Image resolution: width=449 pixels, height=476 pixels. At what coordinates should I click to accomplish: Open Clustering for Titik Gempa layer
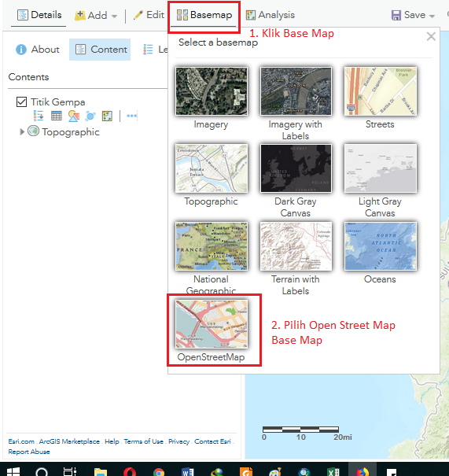[90, 116]
